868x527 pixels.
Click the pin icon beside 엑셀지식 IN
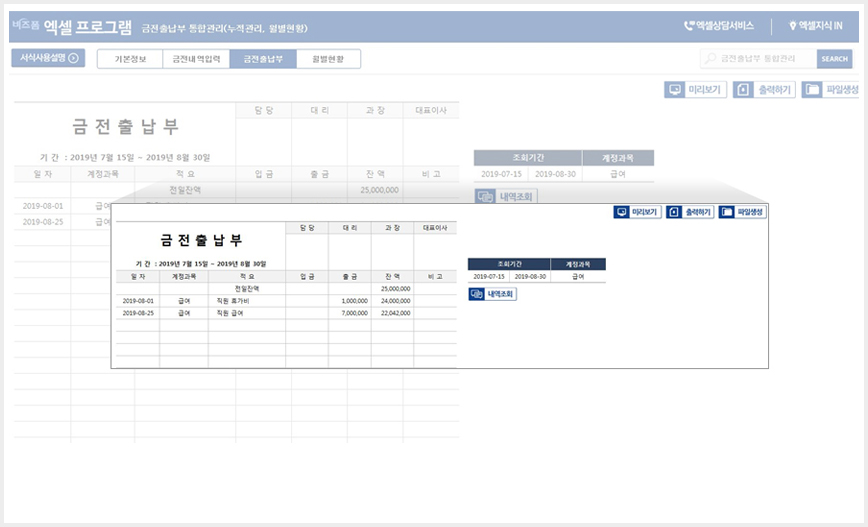[792, 25]
